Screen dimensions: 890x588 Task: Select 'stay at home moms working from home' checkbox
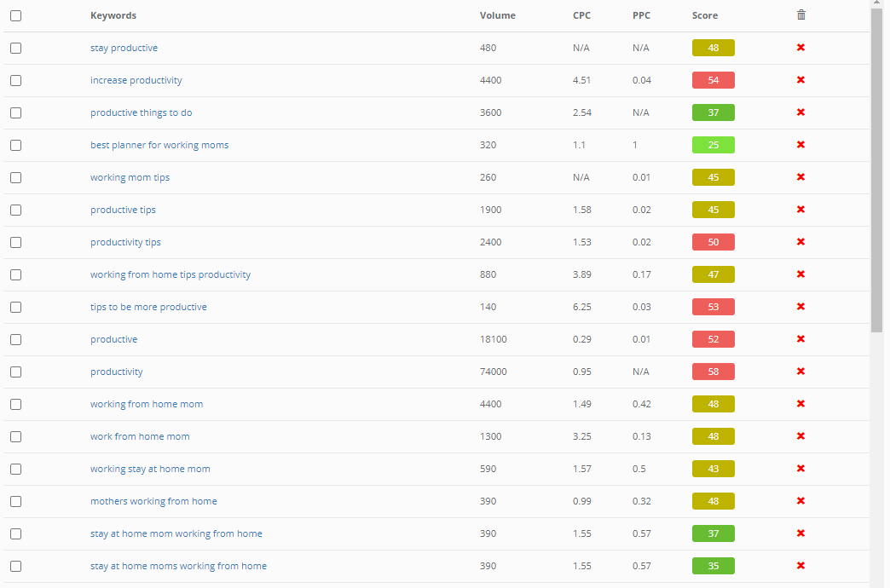click(16, 566)
